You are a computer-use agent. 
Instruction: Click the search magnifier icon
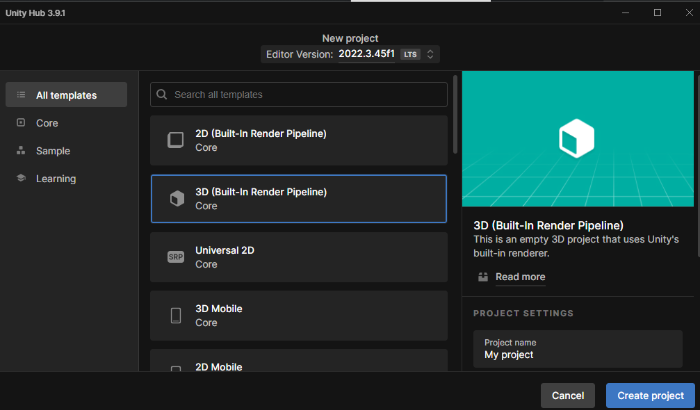point(162,94)
